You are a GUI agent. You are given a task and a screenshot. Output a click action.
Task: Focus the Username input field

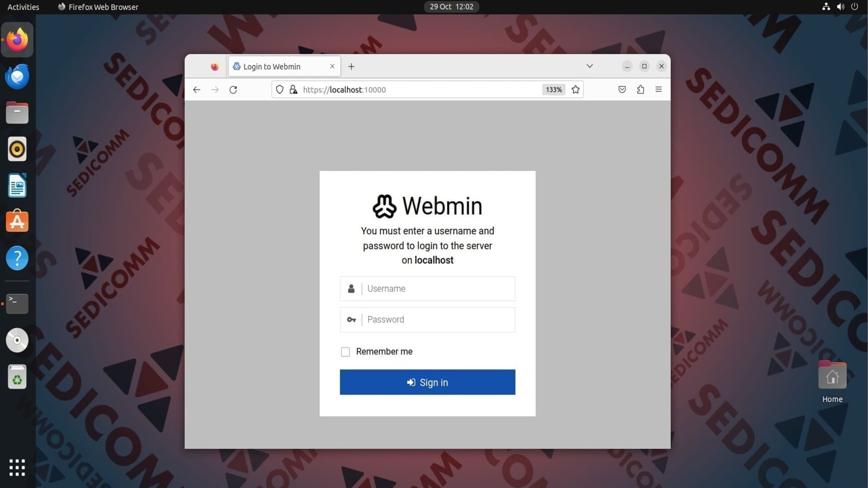427,289
